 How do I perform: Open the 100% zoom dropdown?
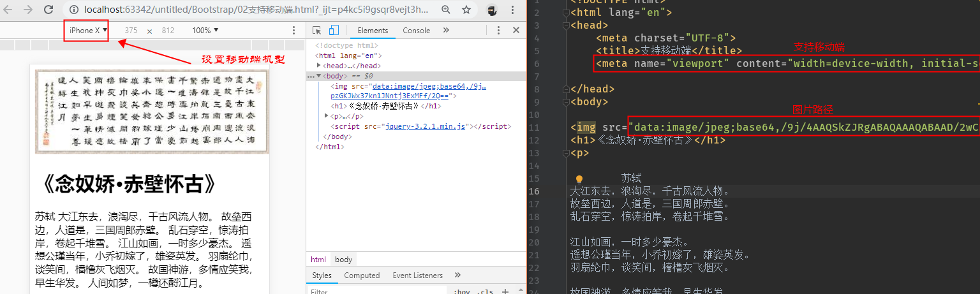(x=205, y=31)
